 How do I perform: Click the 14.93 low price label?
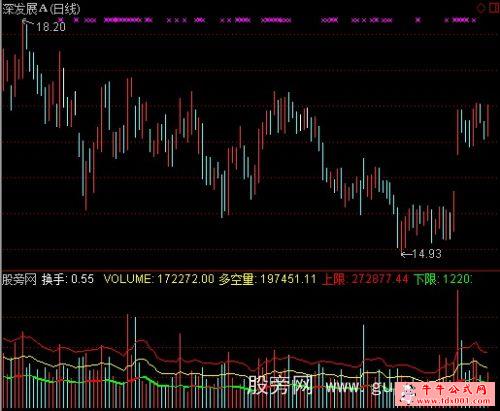click(x=427, y=254)
